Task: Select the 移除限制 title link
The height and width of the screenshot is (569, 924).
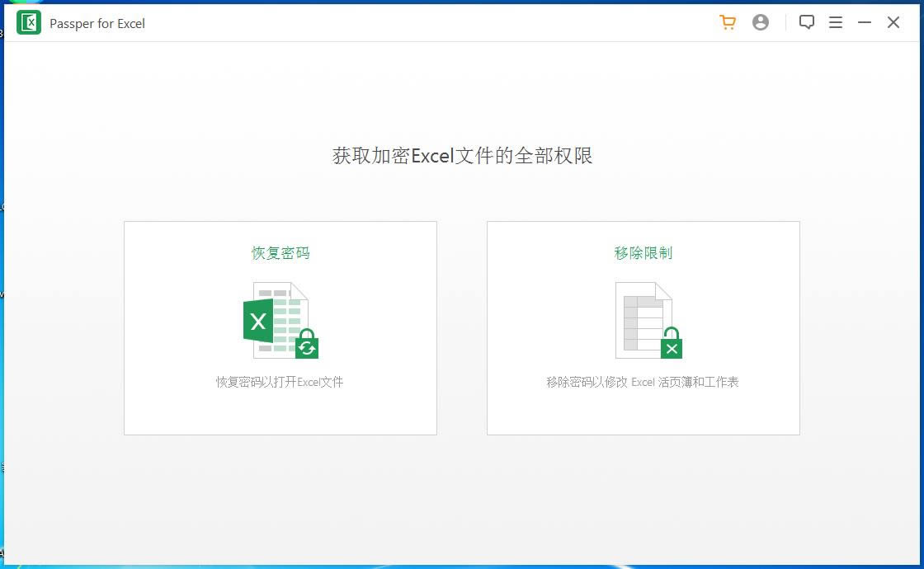Action: tap(643, 253)
